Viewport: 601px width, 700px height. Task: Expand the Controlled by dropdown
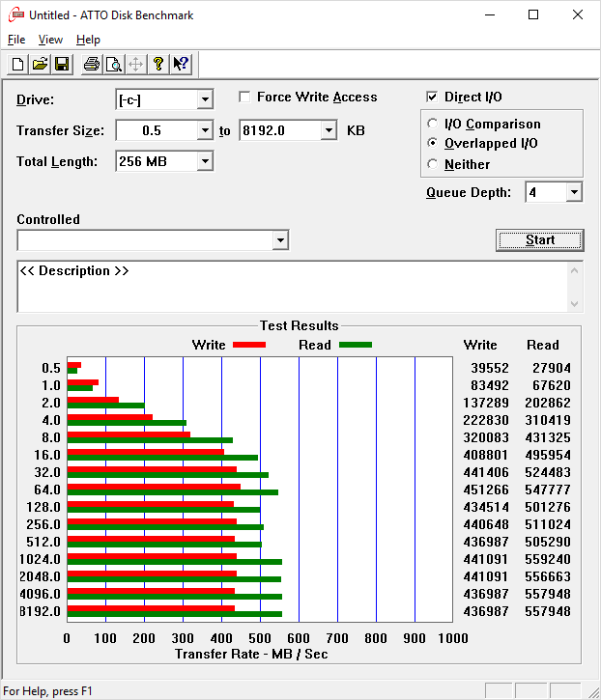click(x=280, y=240)
